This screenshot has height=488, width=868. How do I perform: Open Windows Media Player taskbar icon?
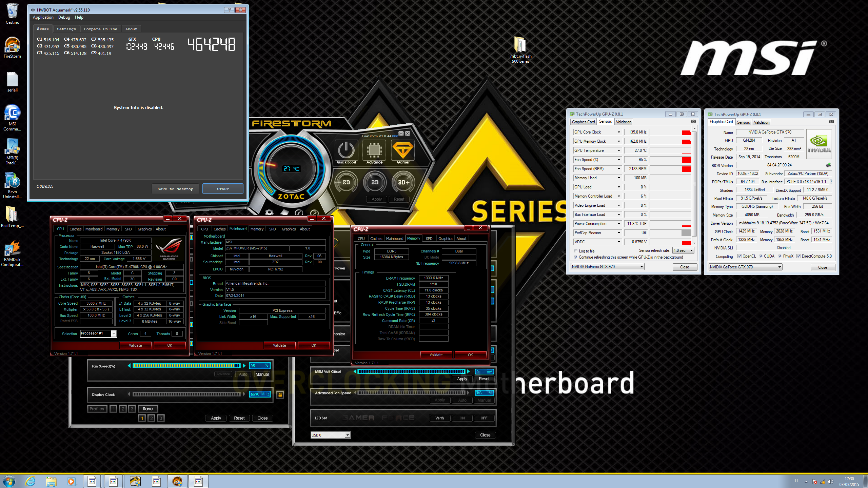71,481
